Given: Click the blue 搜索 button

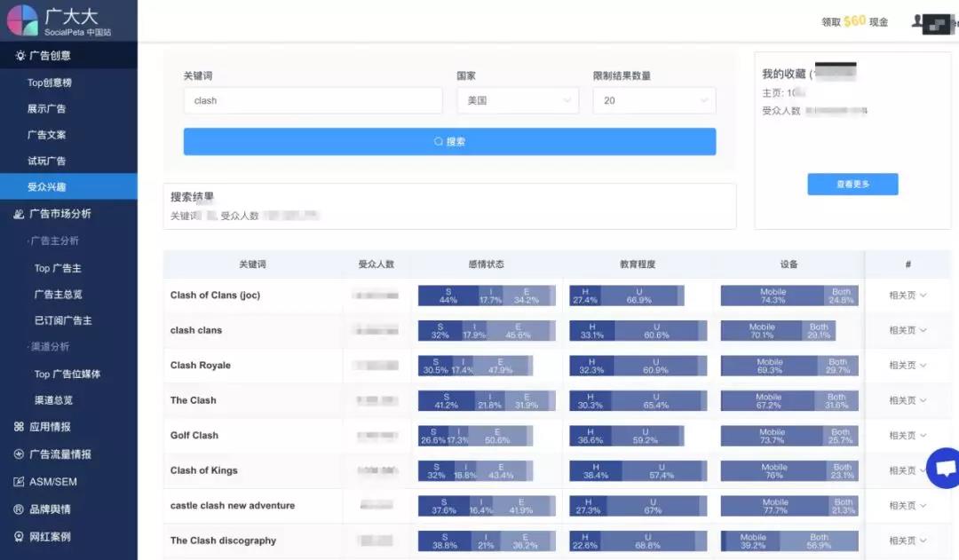Looking at the screenshot, I should (x=449, y=141).
